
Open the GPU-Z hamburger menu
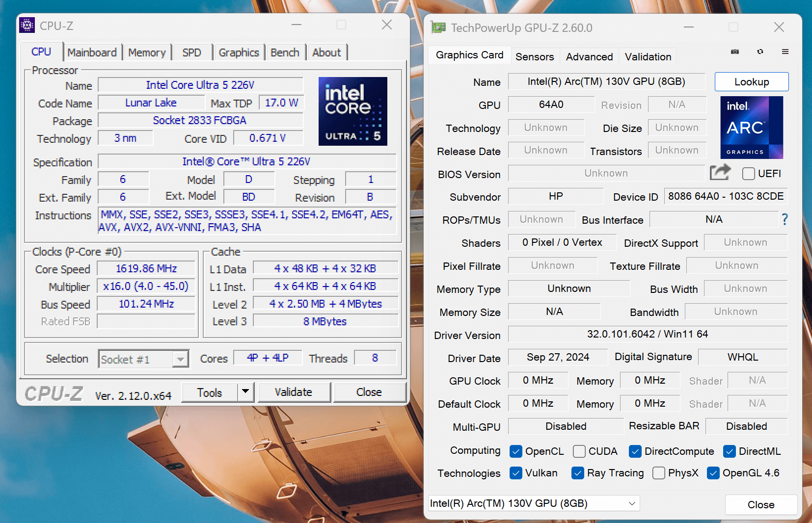tap(785, 52)
